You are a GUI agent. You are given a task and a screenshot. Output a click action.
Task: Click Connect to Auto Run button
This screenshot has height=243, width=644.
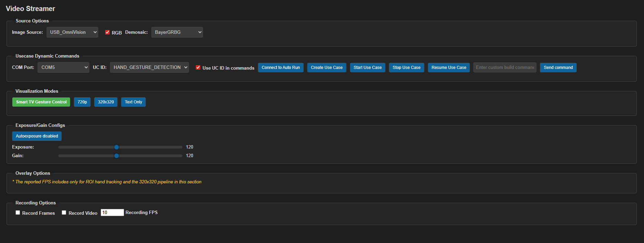(281, 68)
